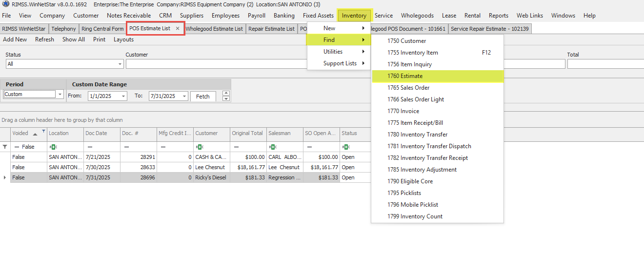Viewport: 644px width, 253px height.
Task: Select 1750 Customer from the Find submenu
Action: point(438,41)
